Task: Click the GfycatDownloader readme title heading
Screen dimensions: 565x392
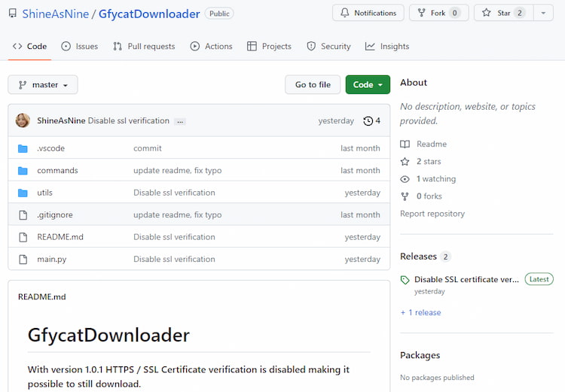Action: 108,336
